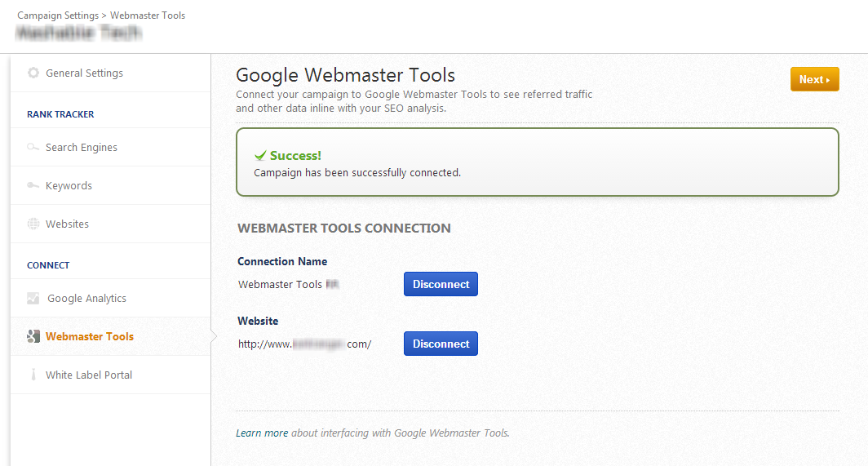The image size is (868, 466).
Task: Open the General Settings section
Action: [84, 73]
